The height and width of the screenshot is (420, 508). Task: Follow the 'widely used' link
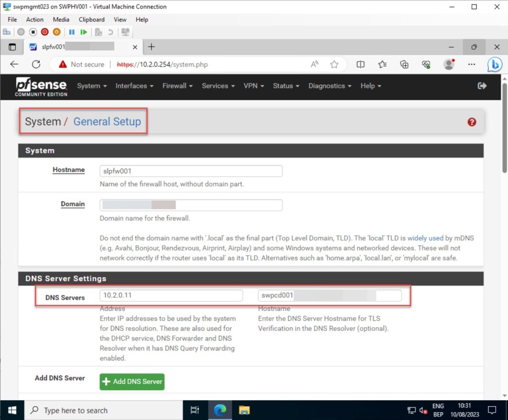[x=425, y=238]
